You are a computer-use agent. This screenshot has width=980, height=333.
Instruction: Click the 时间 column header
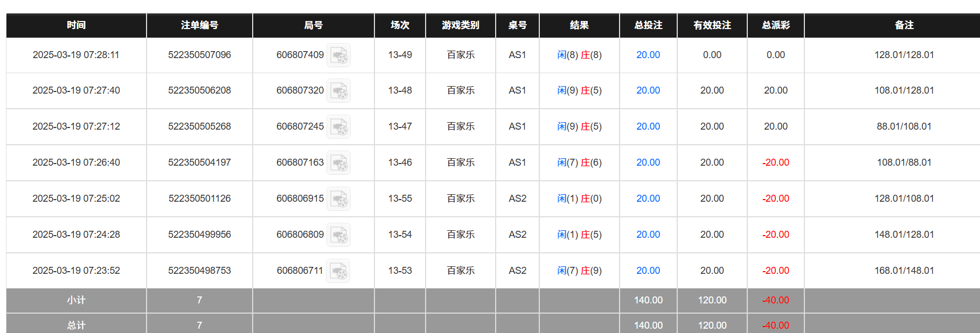tap(76, 25)
